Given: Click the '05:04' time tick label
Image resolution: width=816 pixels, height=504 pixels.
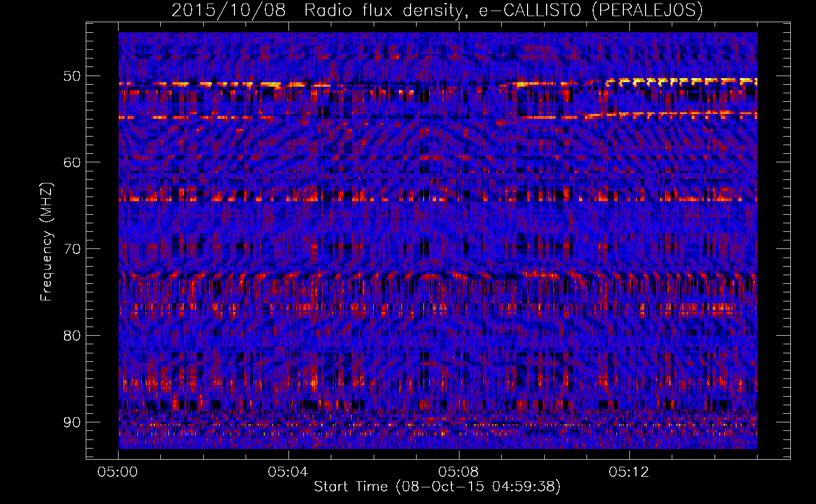Looking at the screenshot, I should 288,472.
